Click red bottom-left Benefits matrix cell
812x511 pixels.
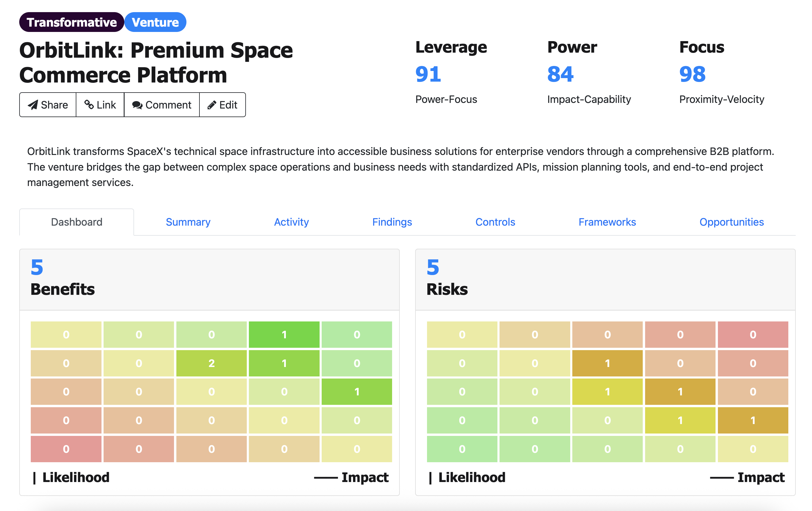(66, 449)
